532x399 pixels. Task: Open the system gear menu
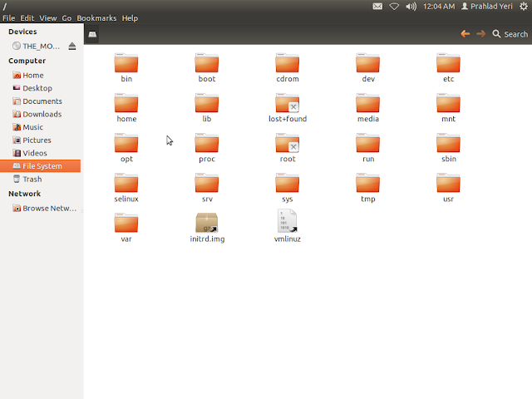(524, 6)
